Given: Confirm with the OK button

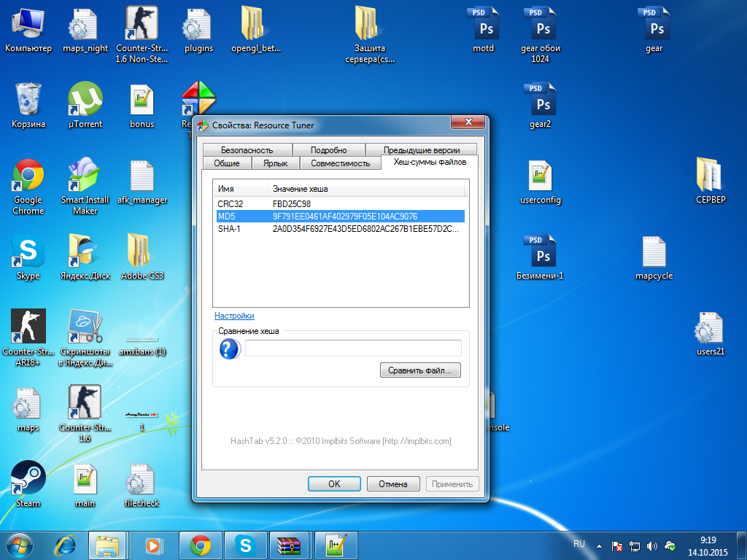Looking at the screenshot, I should 334,484.
